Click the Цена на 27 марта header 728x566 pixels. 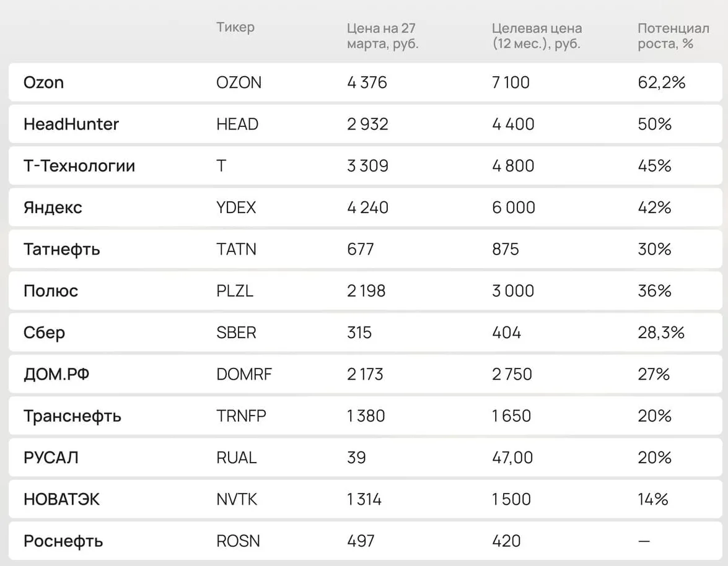[382, 36]
